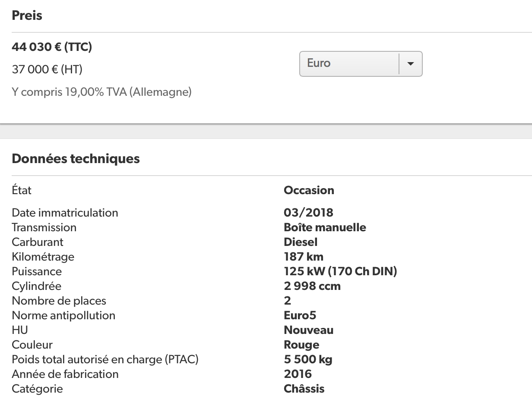Click the Preis section heading
Image resolution: width=532 pixels, height=409 pixels.
[x=27, y=16]
